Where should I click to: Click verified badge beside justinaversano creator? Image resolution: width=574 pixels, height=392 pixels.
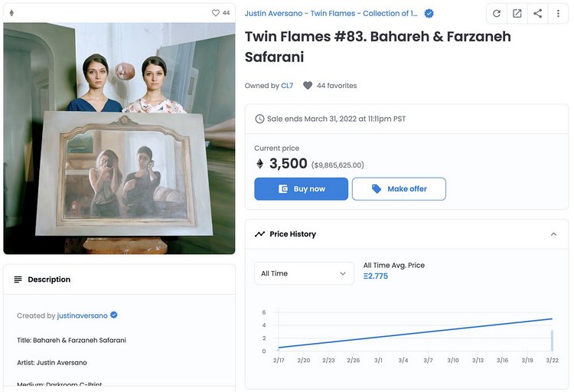(114, 315)
